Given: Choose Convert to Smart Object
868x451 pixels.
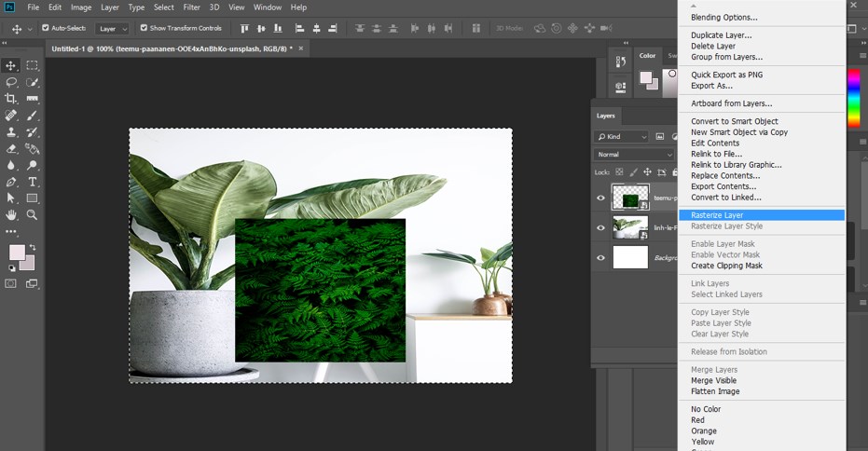Looking at the screenshot, I should (734, 121).
